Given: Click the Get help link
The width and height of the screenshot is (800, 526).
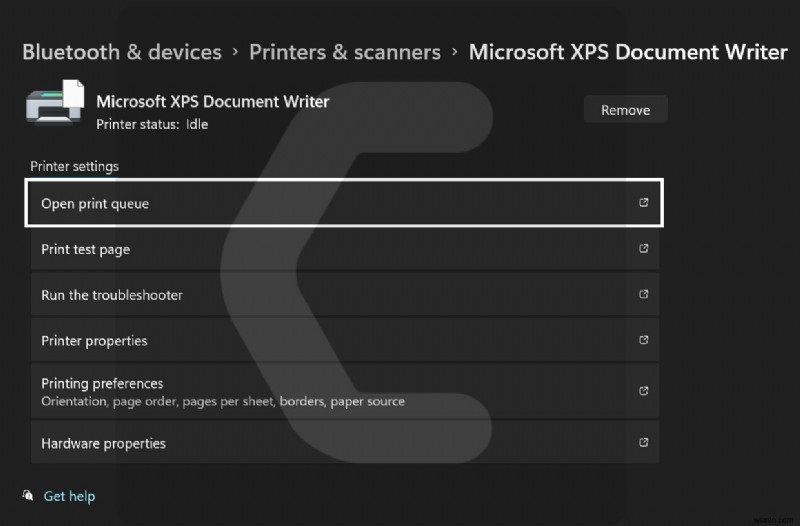Looking at the screenshot, I should [69, 496].
